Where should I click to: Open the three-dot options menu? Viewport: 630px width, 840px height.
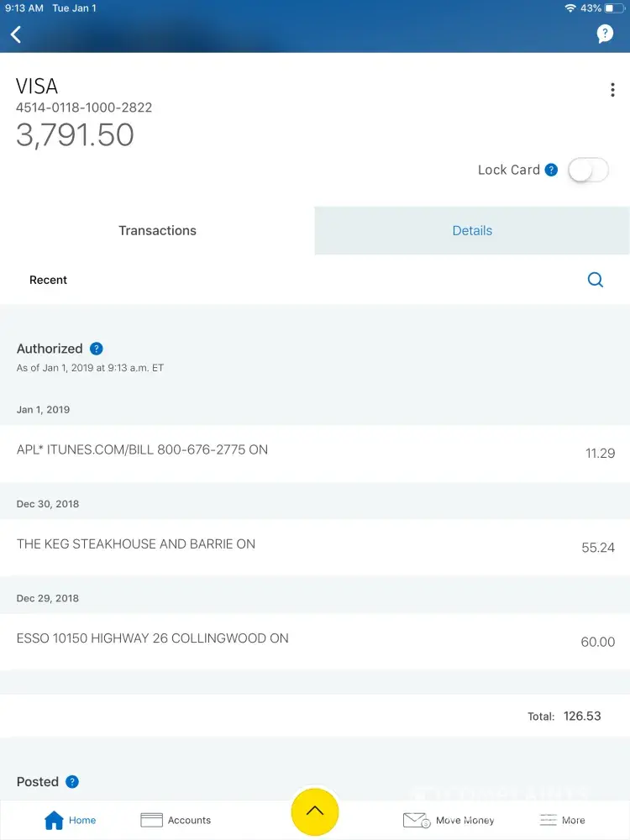pos(612,91)
